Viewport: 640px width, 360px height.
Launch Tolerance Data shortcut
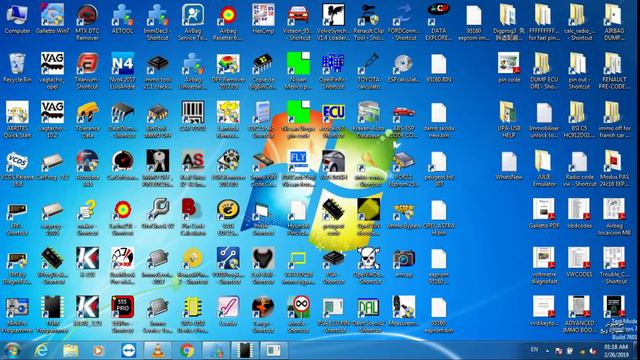point(87,119)
